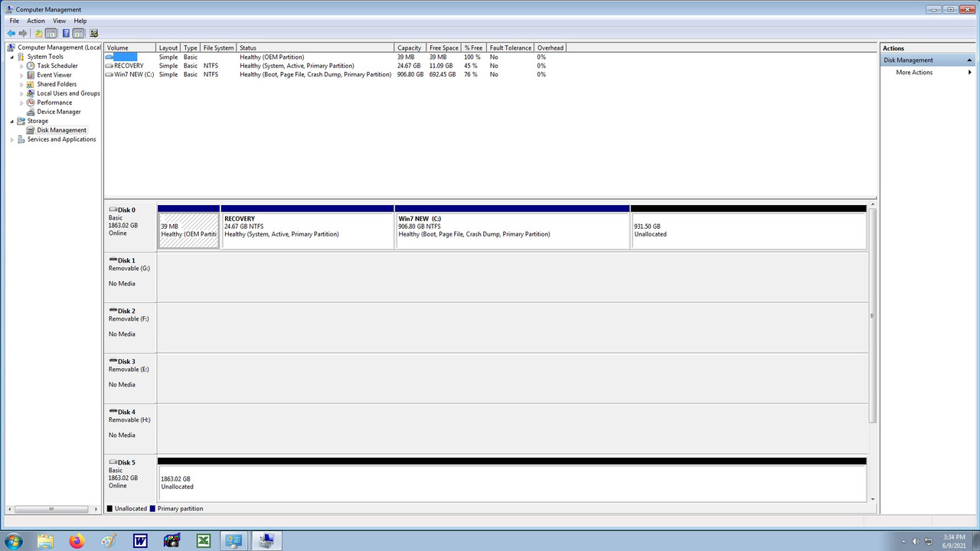
Task: Open the Action menu
Action: tap(35, 20)
